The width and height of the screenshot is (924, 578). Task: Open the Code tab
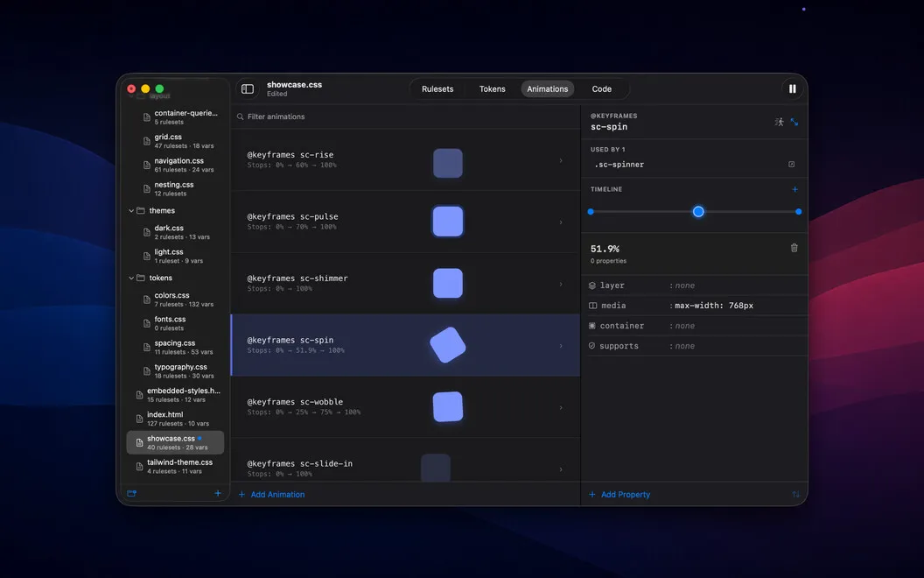[602, 89]
